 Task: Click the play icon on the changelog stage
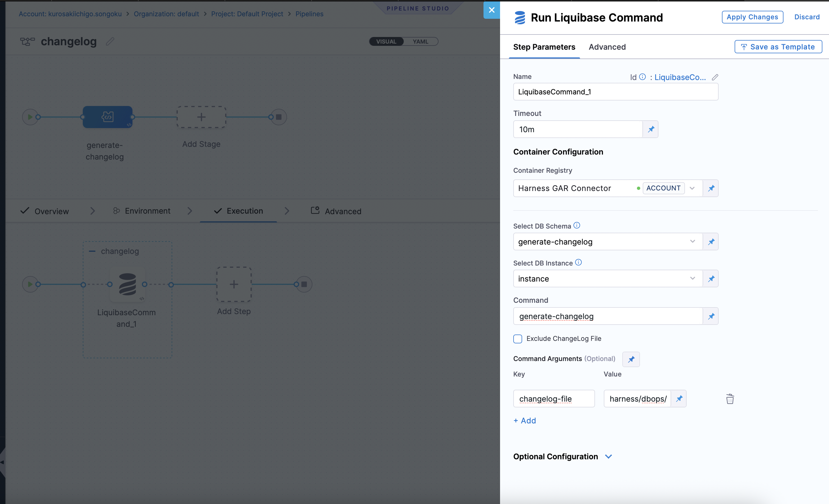30,284
